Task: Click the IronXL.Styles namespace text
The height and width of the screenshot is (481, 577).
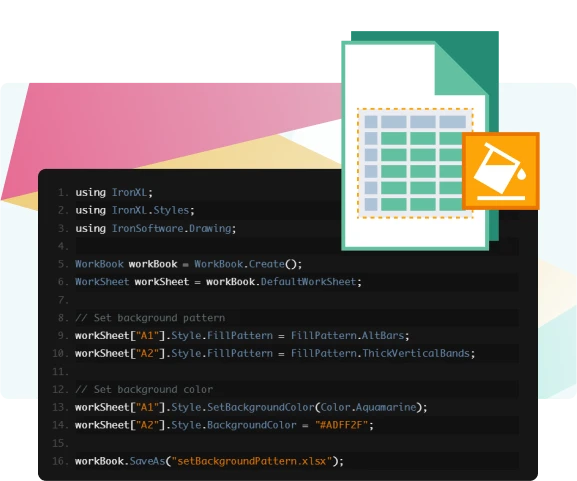Action: coord(151,211)
